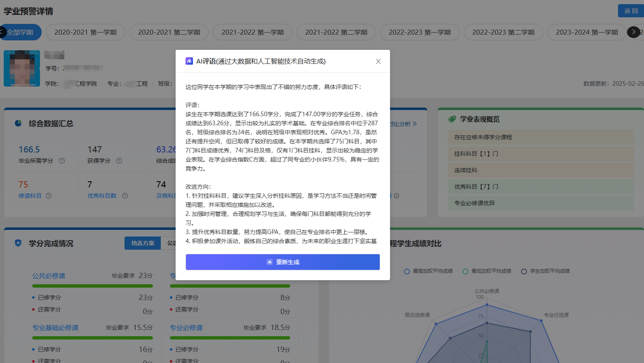The height and width of the screenshot is (363, 644).
Task: Switch to 培养方案 tab in 学分完成情况
Action: [x=143, y=243]
